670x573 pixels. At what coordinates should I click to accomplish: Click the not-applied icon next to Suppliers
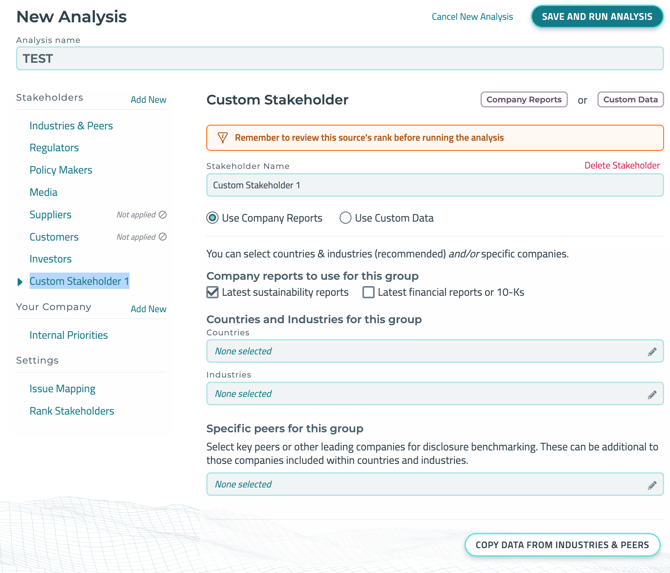click(x=163, y=215)
